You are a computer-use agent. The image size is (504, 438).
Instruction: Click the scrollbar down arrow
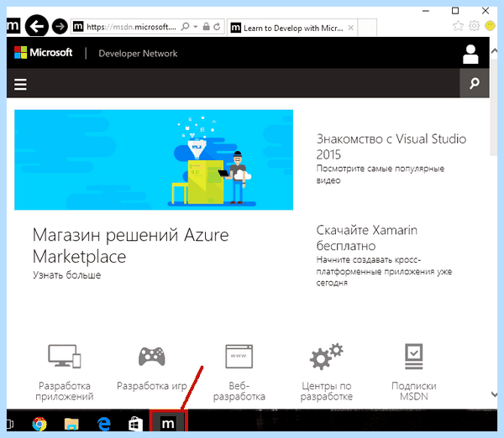(x=494, y=394)
